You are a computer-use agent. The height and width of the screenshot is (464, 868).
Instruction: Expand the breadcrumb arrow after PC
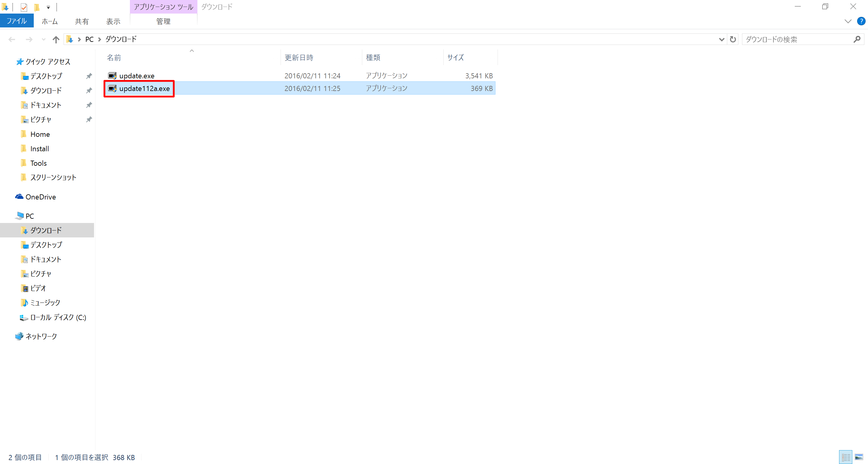pyautogui.click(x=99, y=39)
